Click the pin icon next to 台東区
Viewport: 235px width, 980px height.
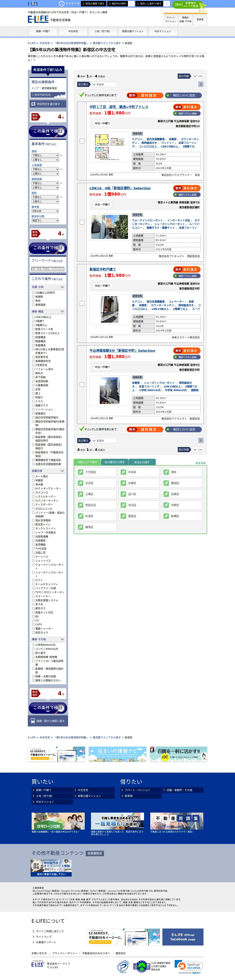click(x=123, y=483)
